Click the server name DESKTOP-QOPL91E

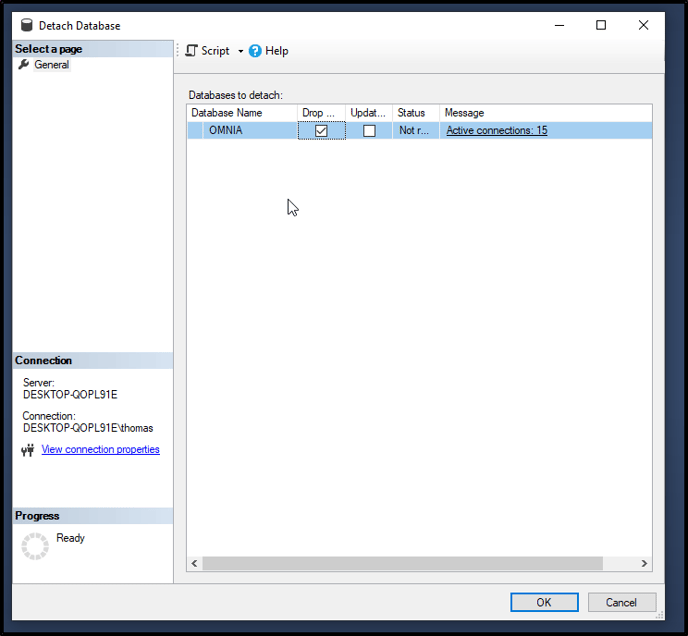(x=70, y=395)
